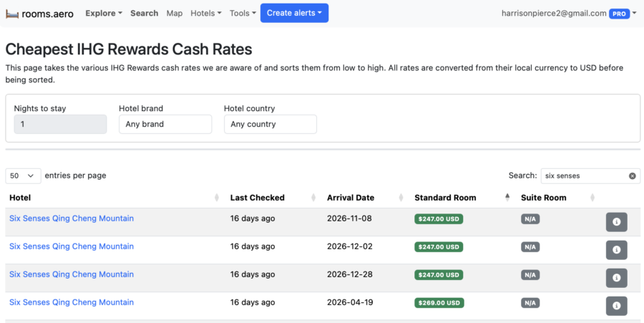Open the Hotel brand selector

[x=165, y=124]
